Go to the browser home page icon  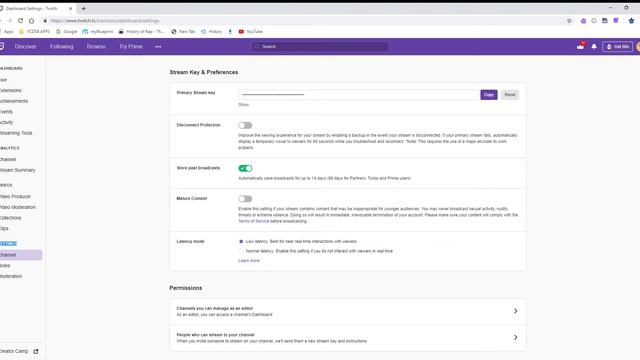point(31,20)
